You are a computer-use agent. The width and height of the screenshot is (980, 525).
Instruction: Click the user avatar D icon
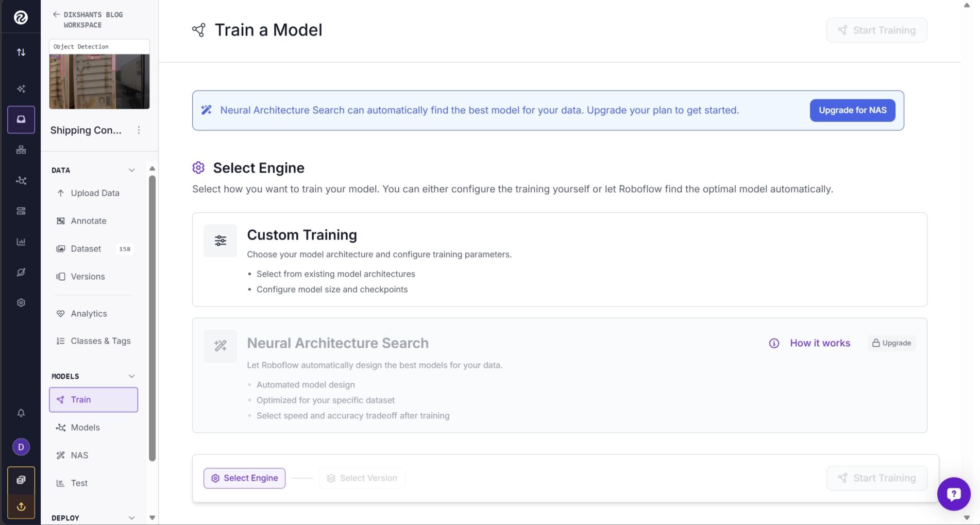click(21, 447)
